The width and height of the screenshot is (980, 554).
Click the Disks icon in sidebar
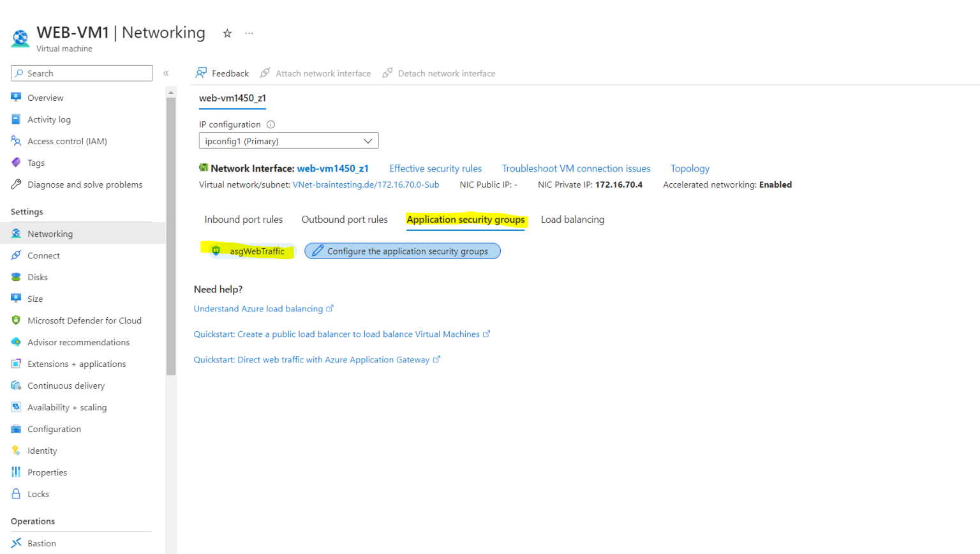(x=16, y=277)
